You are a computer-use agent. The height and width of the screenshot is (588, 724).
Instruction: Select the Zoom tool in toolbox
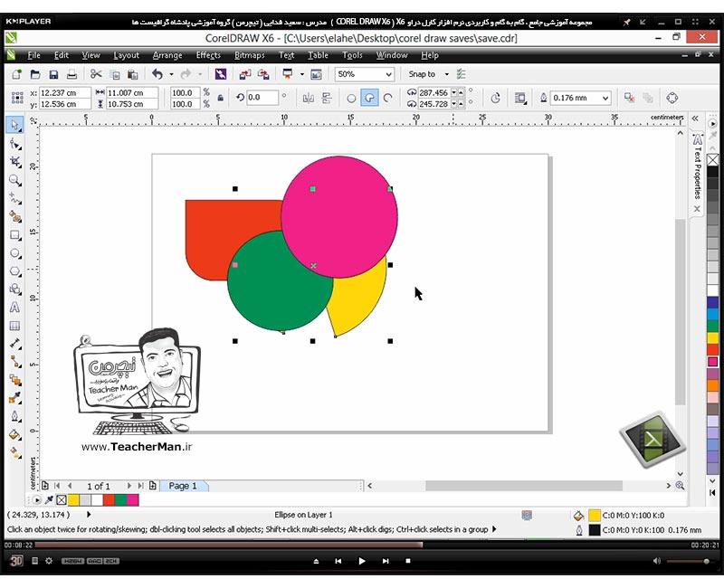pos(14,180)
